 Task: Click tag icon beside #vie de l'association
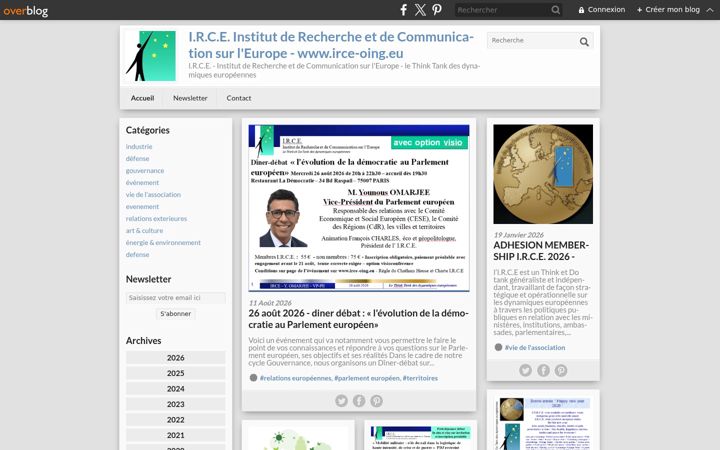pos(498,347)
